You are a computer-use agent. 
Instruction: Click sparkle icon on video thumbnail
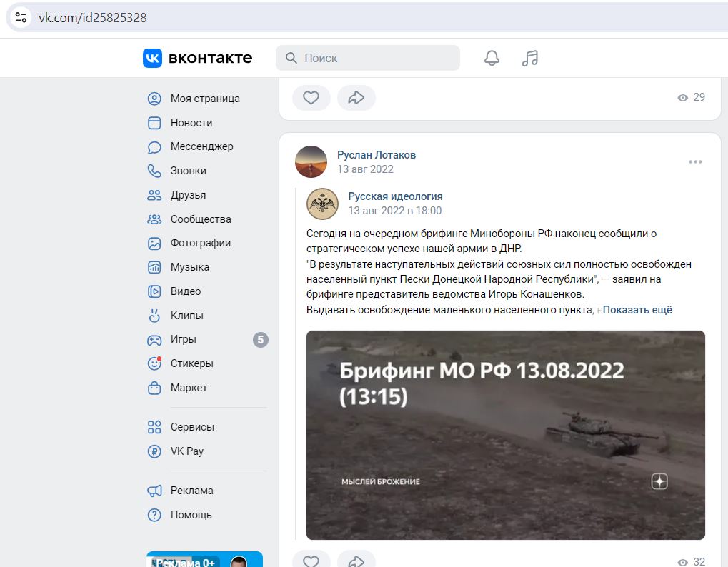click(x=659, y=481)
